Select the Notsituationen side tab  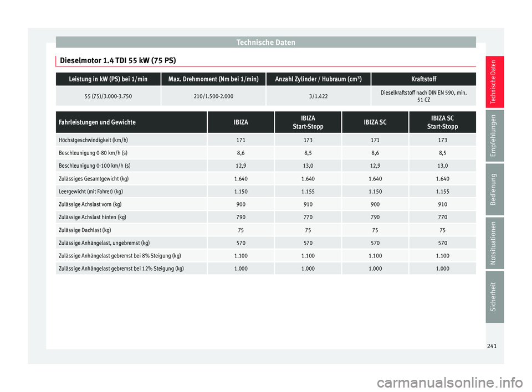tap(494, 243)
